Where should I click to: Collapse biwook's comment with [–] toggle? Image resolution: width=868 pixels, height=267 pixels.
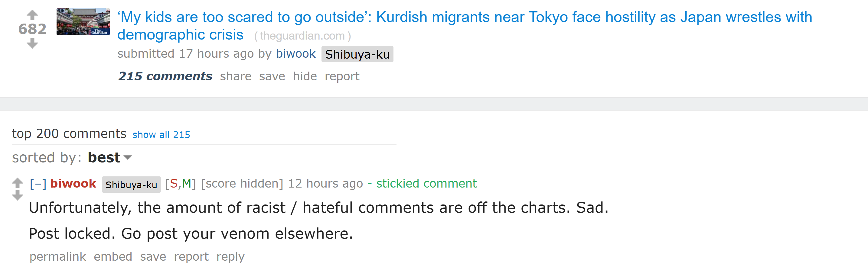(x=38, y=184)
